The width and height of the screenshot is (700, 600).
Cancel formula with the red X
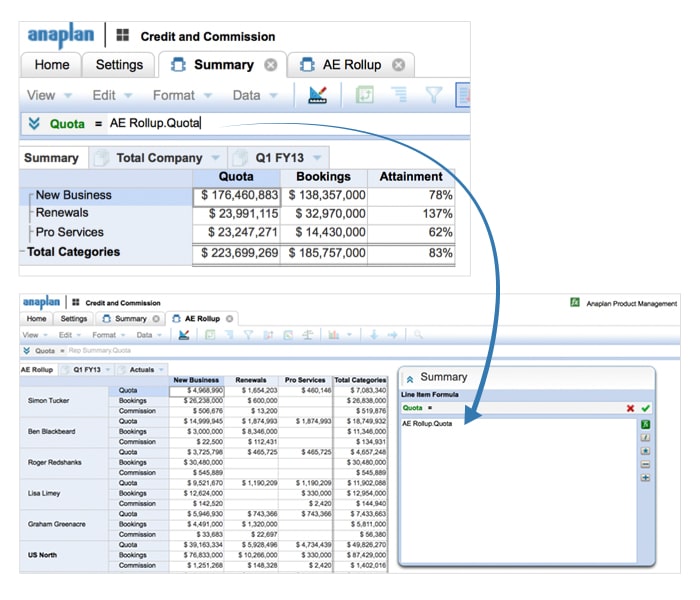click(630, 408)
